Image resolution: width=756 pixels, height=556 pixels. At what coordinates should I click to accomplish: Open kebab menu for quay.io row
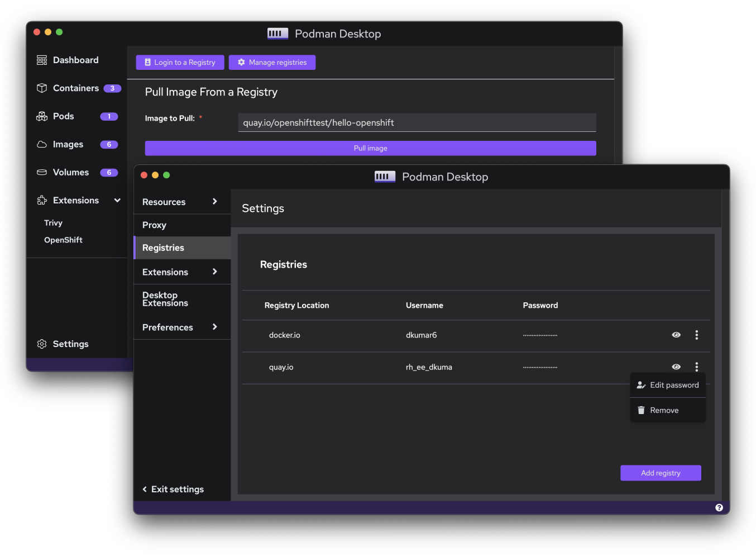coord(696,367)
